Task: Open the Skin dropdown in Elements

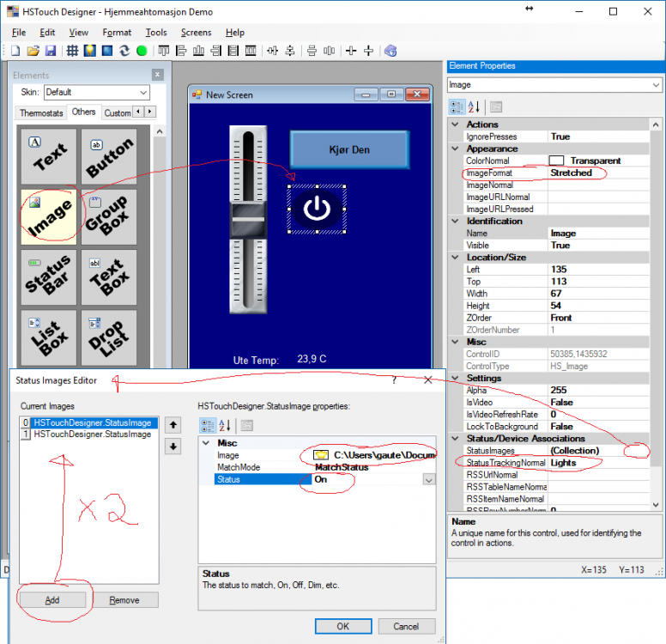Action: click(x=142, y=92)
